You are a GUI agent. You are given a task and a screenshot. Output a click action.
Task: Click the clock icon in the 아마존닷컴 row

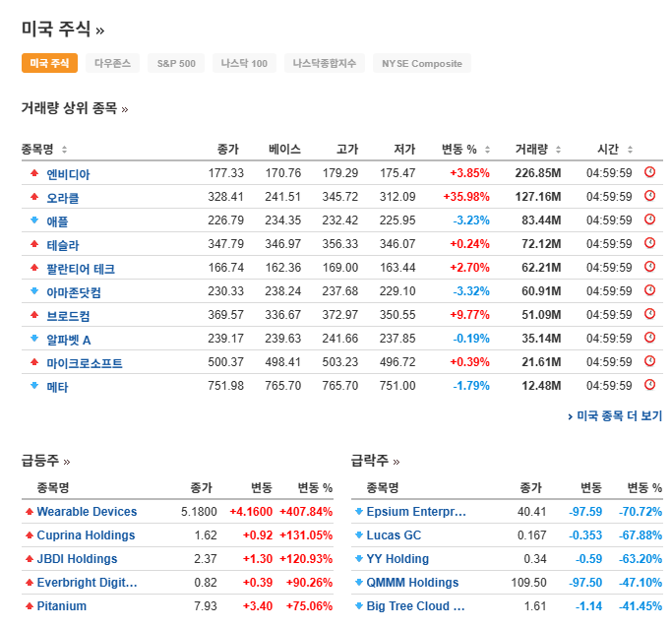coord(649,289)
